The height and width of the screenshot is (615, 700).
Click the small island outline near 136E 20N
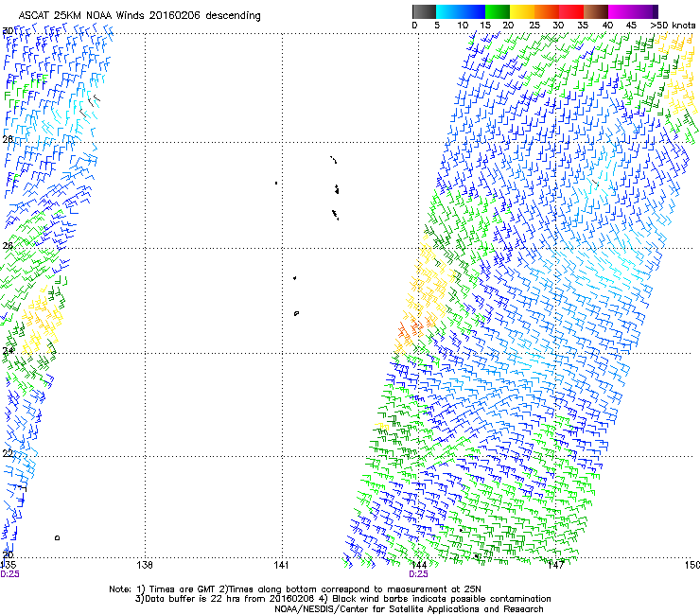pos(58,538)
